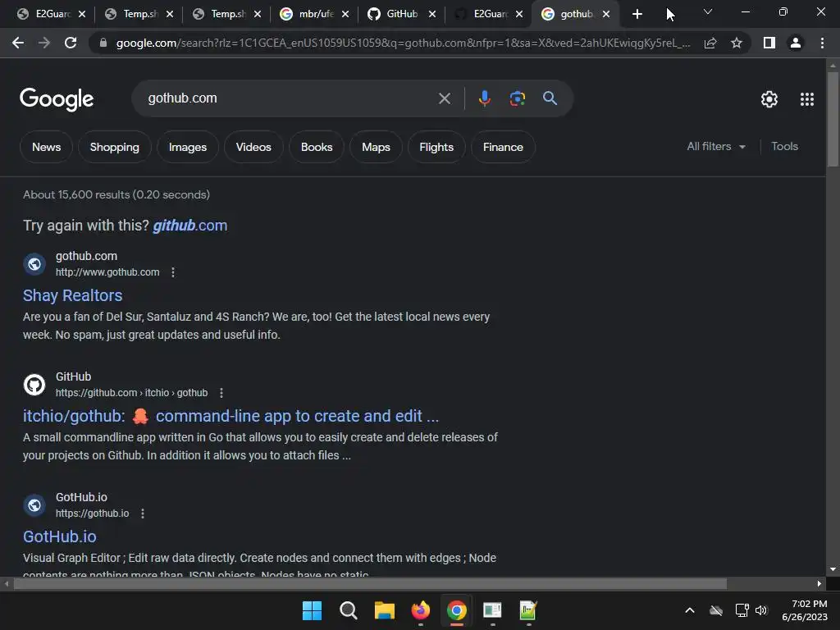This screenshot has height=630, width=840.
Task: Open the Notepad++ taskbar icon
Action: (528, 610)
